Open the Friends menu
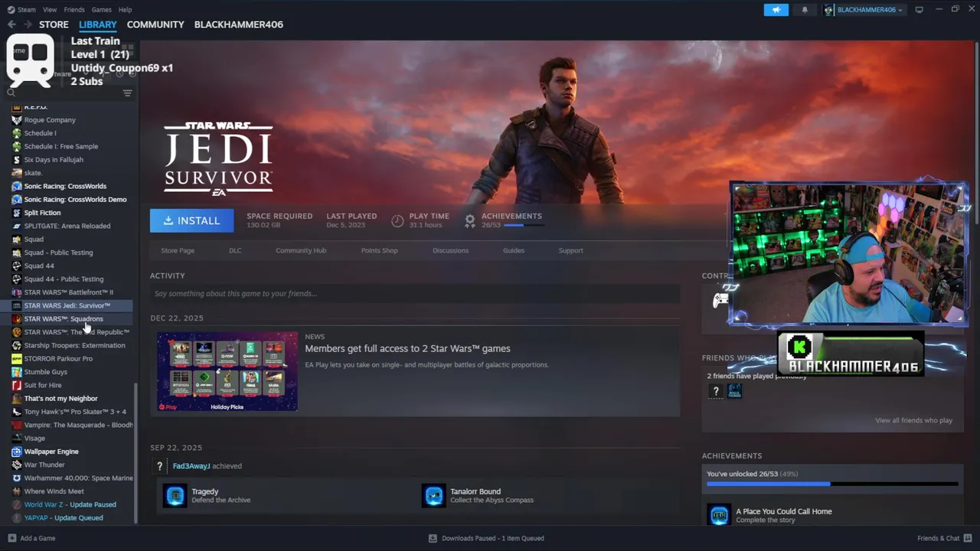The width and height of the screenshot is (980, 551). pos(74,10)
